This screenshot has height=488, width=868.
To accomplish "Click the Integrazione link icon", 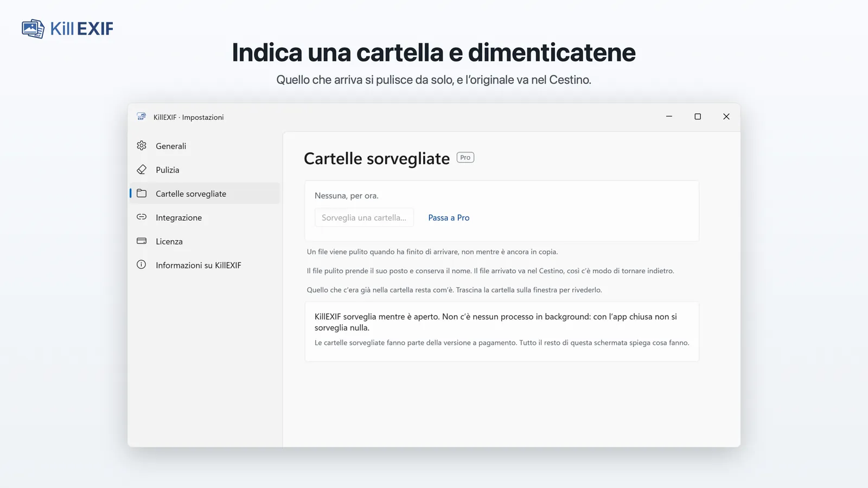I will (x=142, y=217).
